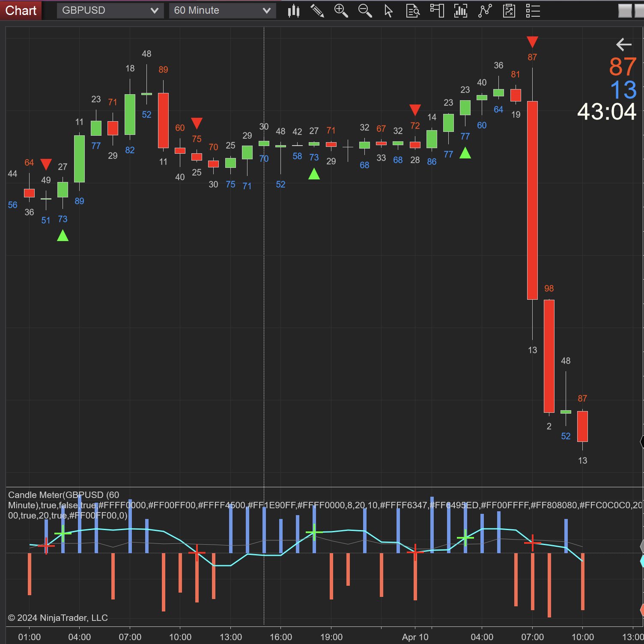Open the indicators icon
Image resolution: width=644 pixels, height=644 pixels.
(461, 11)
